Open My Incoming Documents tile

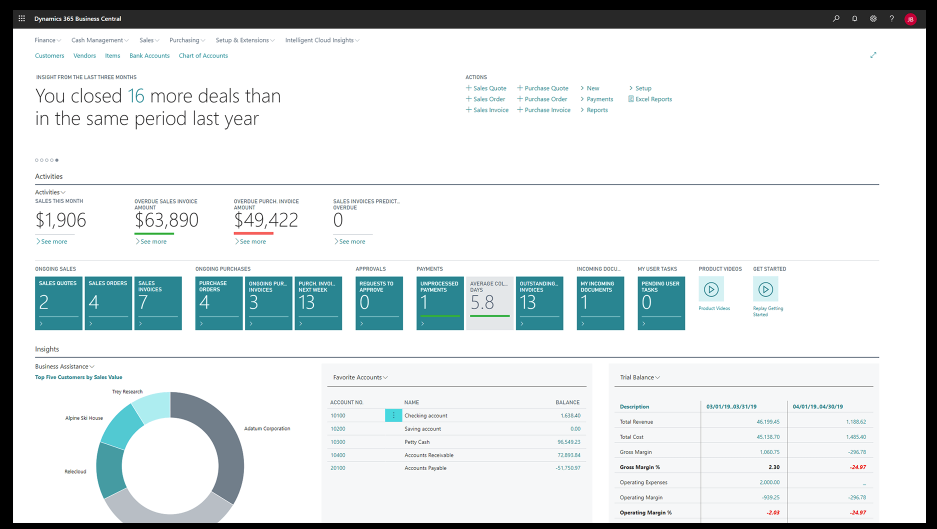[x=600, y=303]
